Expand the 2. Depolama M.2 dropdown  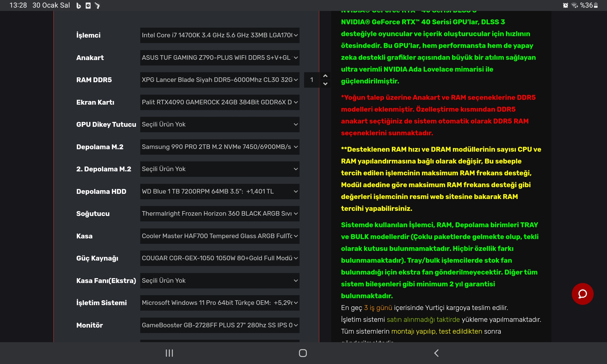click(220, 169)
